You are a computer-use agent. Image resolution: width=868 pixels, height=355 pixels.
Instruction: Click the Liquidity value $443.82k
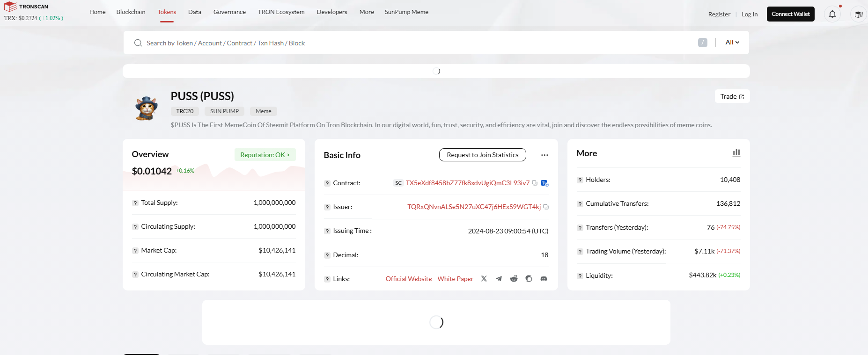point(703,275)
